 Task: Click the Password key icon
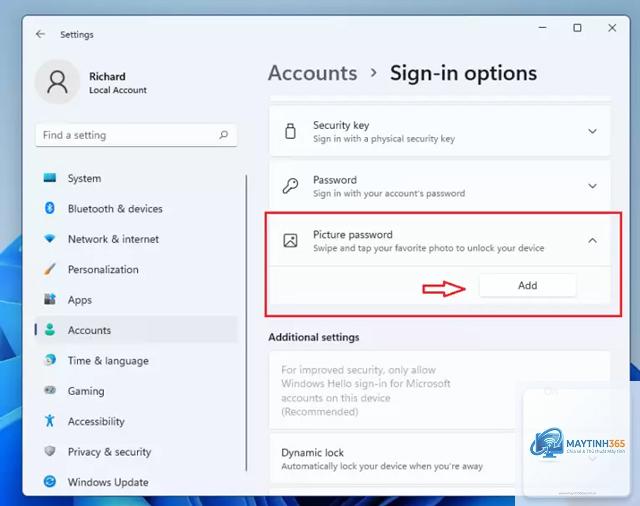click(290, 186)
